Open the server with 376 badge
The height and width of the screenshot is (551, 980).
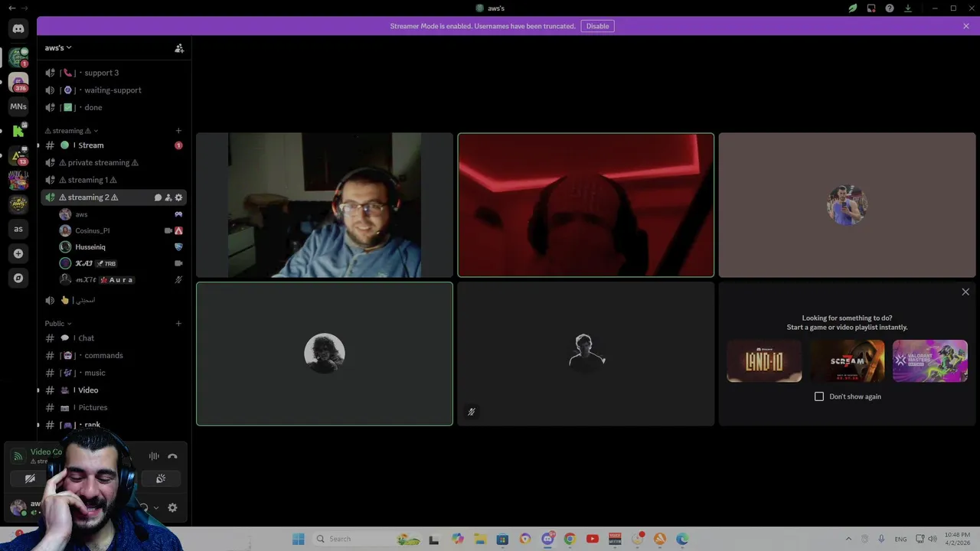point(18,82)
